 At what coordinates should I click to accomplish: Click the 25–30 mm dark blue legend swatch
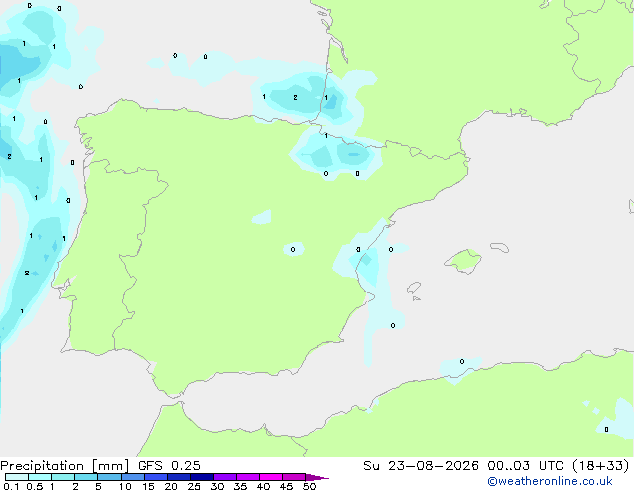tap(202, 477)
